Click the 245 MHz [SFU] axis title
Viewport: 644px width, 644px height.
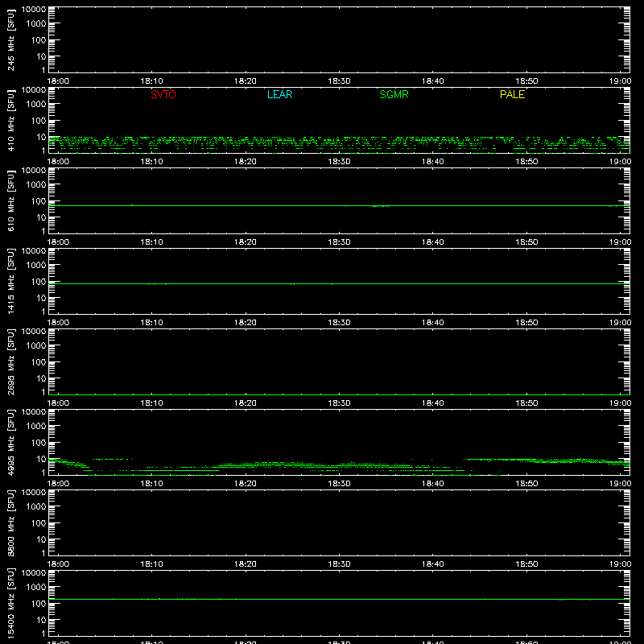[10, 39]
